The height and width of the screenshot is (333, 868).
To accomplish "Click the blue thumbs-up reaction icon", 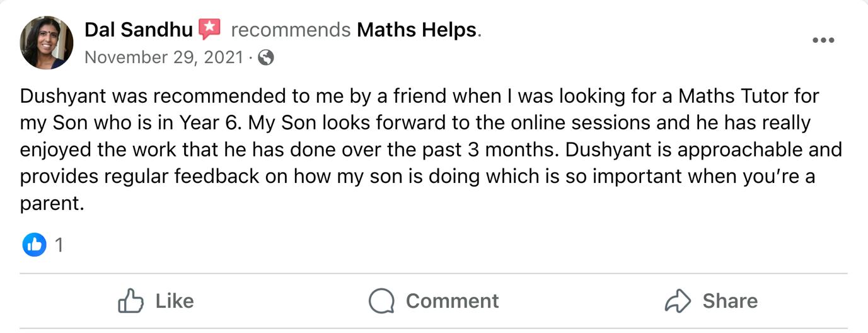I will (x=35, y=244).
